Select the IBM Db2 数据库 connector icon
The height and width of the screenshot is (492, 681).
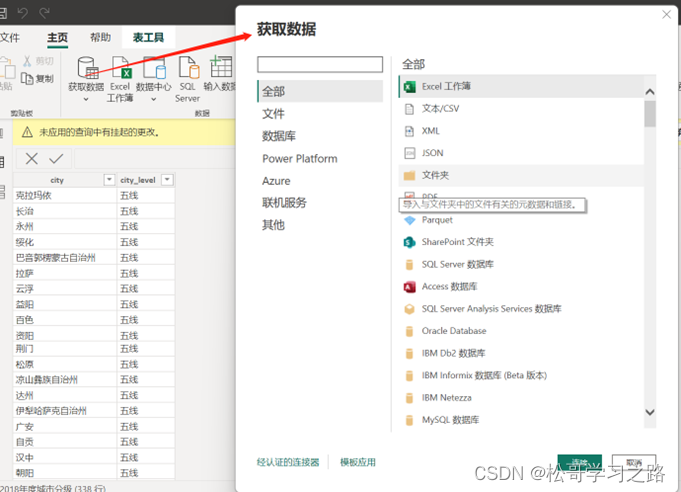tap(409, 353)
